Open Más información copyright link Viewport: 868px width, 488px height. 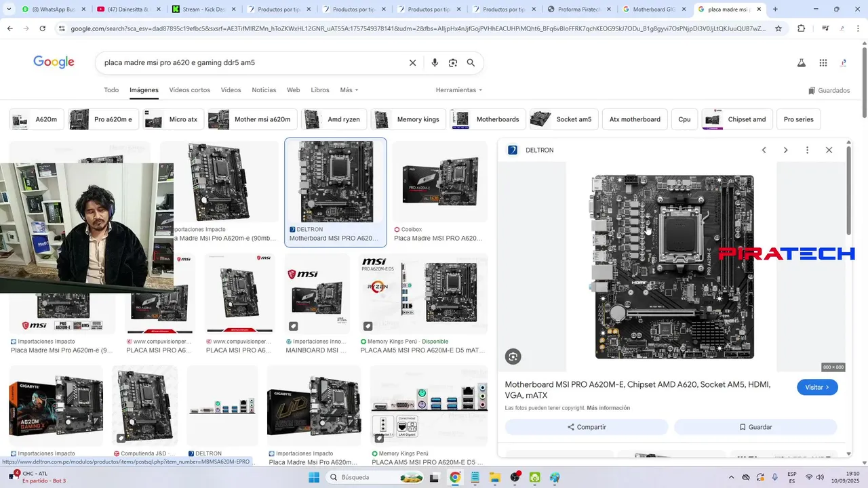point(608,408)
